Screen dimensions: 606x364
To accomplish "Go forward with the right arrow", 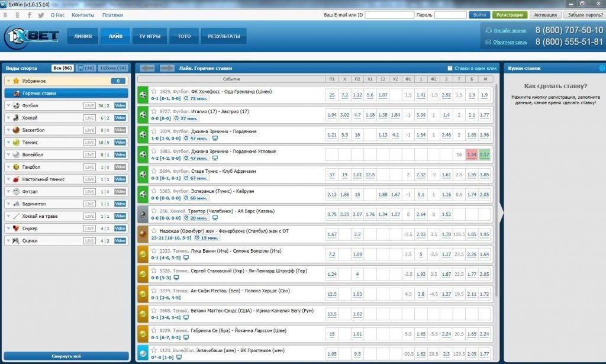I will click(166, 68).
